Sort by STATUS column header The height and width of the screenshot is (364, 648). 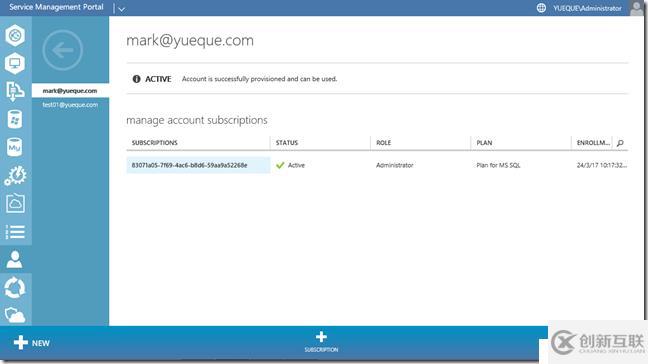point(287,143)
